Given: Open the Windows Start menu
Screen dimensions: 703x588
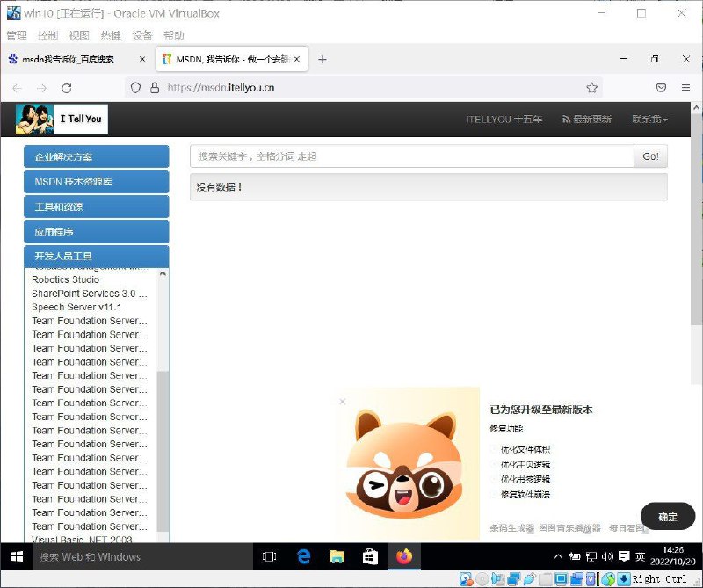Looking at the screenshot, I should tap(17, 556).
